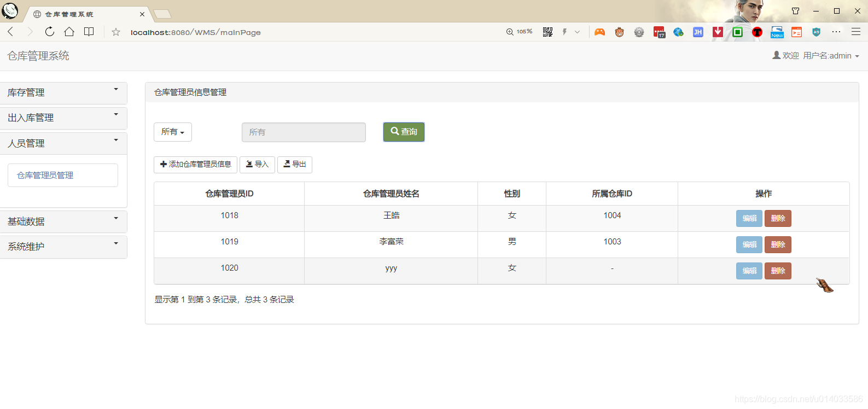Click the lightning bolt speed mode icon
The height and width of the screenshot is (409, 868).
point(564,32)
